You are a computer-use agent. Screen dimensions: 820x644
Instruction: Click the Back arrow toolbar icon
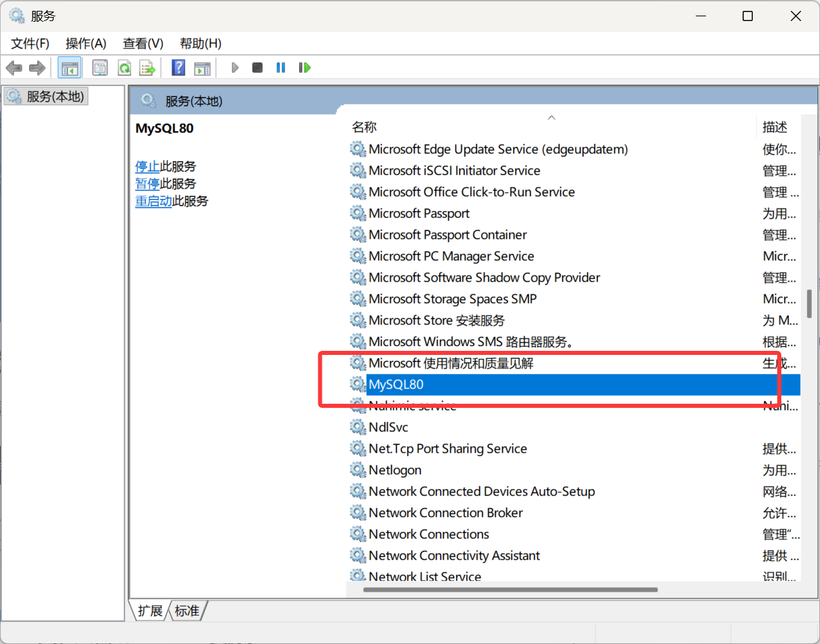point(14,68)
